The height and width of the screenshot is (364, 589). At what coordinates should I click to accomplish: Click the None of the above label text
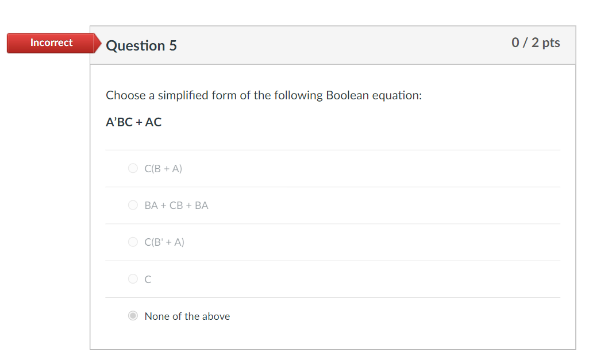pyautogui.click(x=187, y=316)
